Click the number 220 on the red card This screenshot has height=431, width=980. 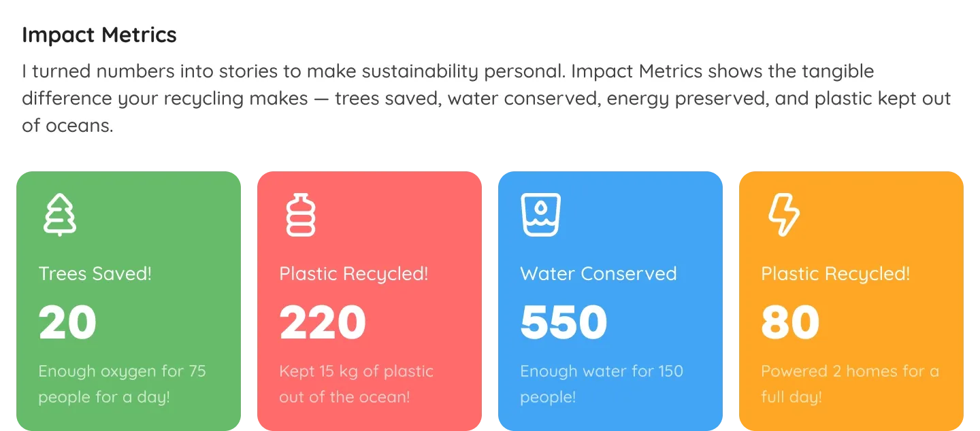322,321
